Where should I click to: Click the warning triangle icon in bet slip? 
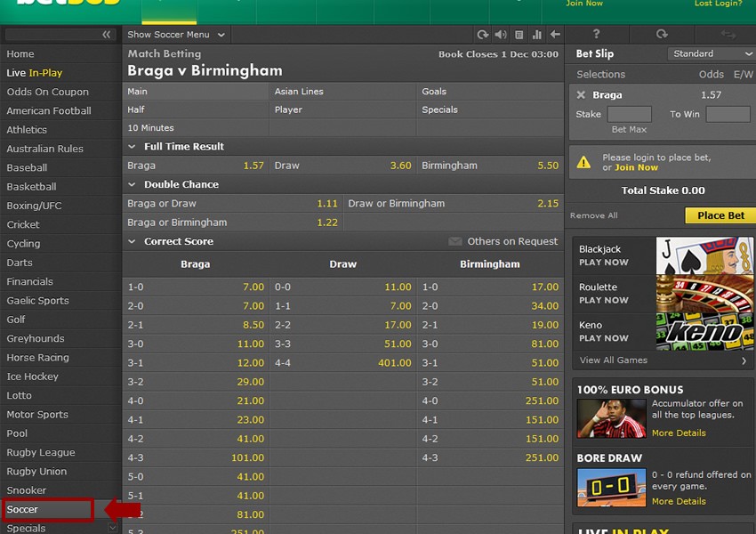coord(583,162)
